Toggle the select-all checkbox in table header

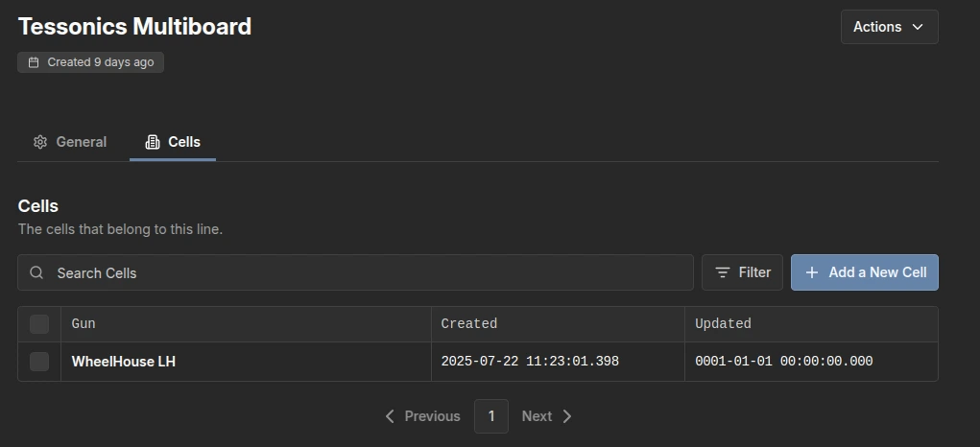click(39, 324)
